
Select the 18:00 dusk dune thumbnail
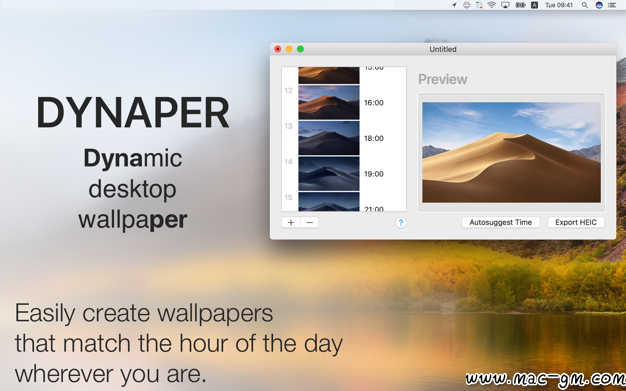click(329, 138)
